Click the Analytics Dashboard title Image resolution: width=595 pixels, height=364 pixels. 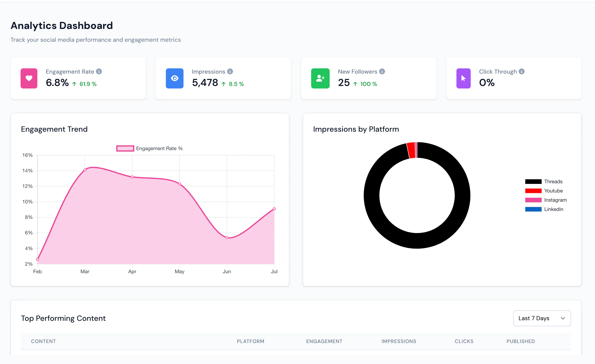[x=62, y=26]
